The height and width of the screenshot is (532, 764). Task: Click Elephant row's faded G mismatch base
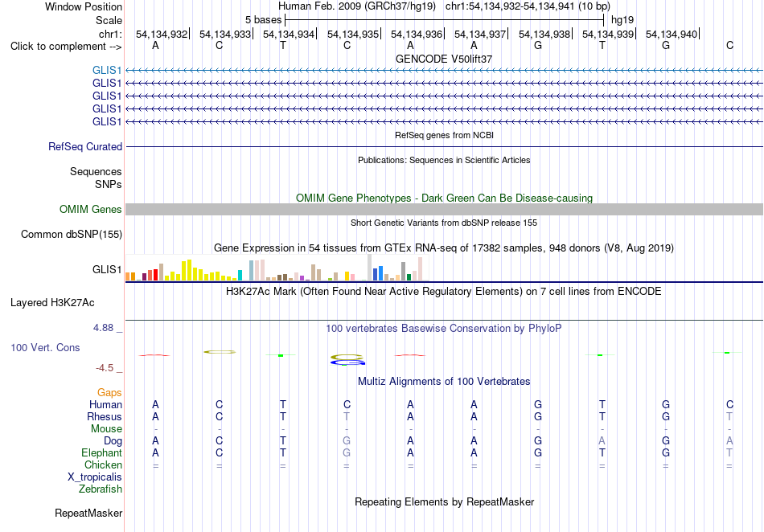click(x=347, y=452)
